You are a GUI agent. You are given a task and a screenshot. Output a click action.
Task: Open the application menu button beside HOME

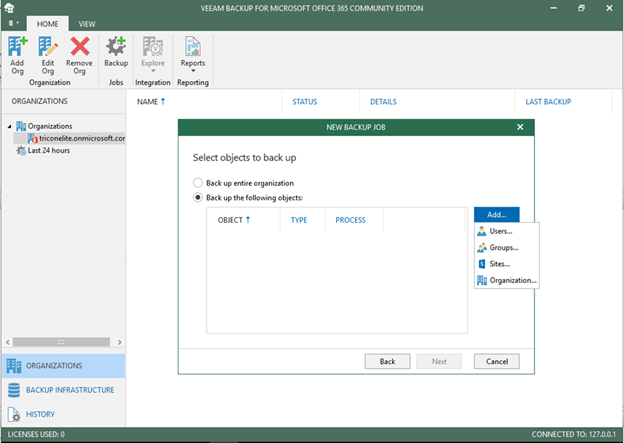[x=13, y=23]
